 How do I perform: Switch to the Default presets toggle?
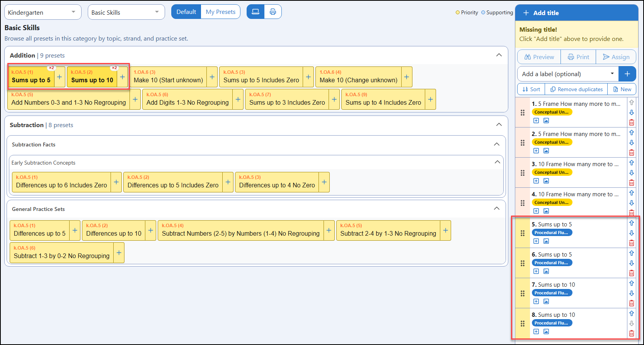click(x=186, y=12)
